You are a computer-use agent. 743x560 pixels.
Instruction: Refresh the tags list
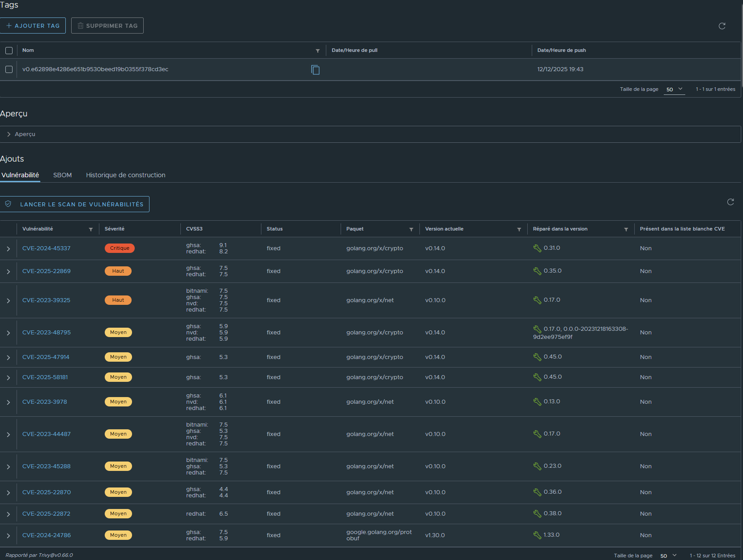click(x=722, y=26)
